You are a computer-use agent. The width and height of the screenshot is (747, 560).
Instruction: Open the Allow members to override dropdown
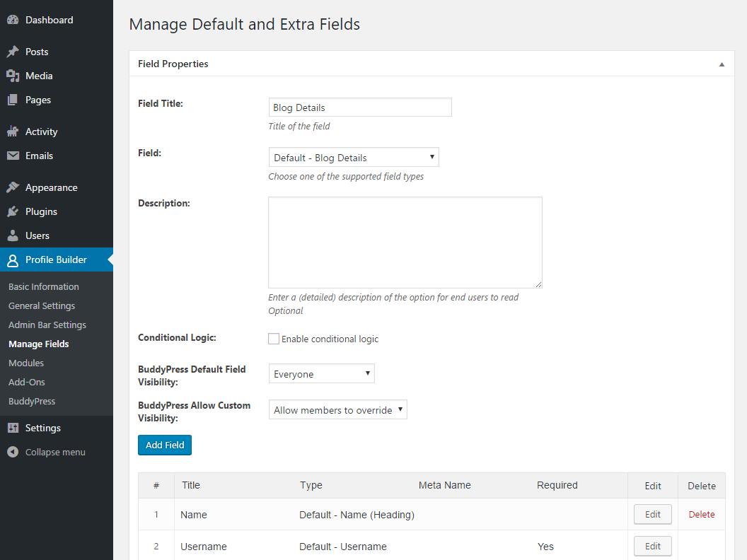coord(337,409)
